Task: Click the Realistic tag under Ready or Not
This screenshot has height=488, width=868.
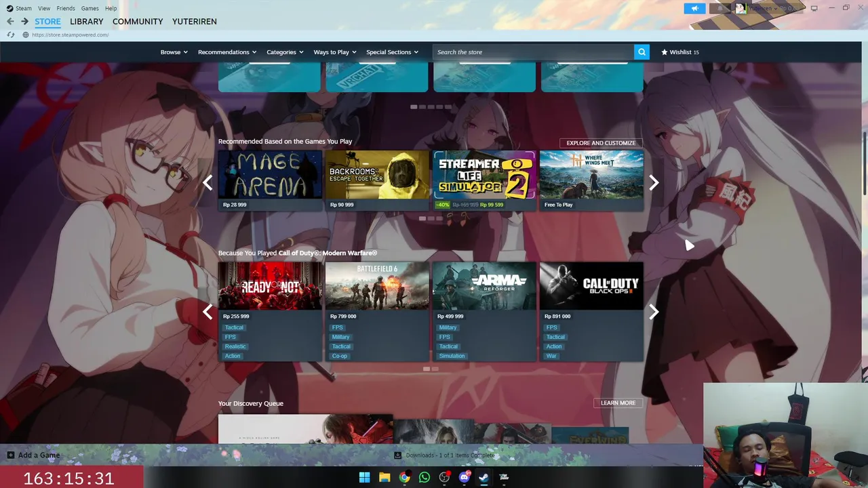Action: tap(235, 346)
